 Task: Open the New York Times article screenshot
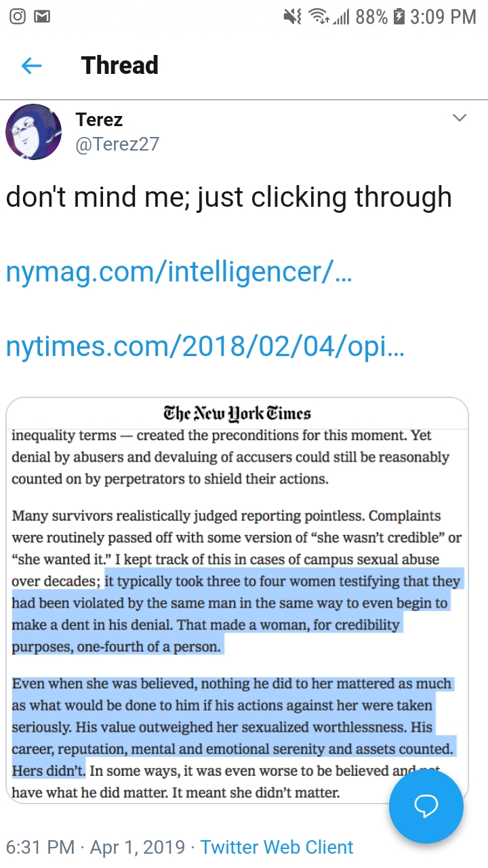point(237,601)
